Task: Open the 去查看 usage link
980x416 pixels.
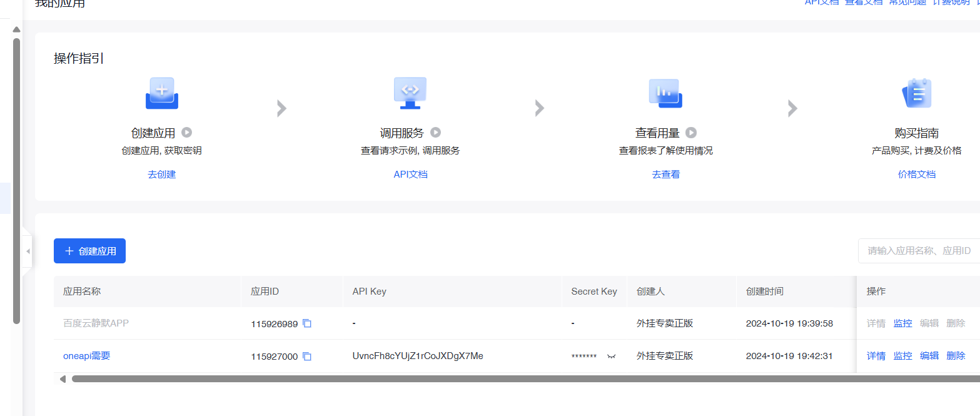Action: point(665,175)
